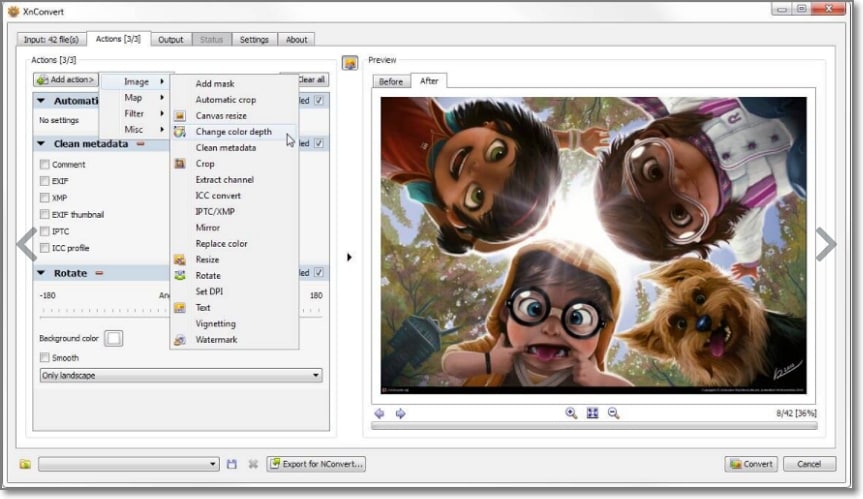
Task: Switch to the Output tab
Action: pyautogui.click(x=171, y=40)
